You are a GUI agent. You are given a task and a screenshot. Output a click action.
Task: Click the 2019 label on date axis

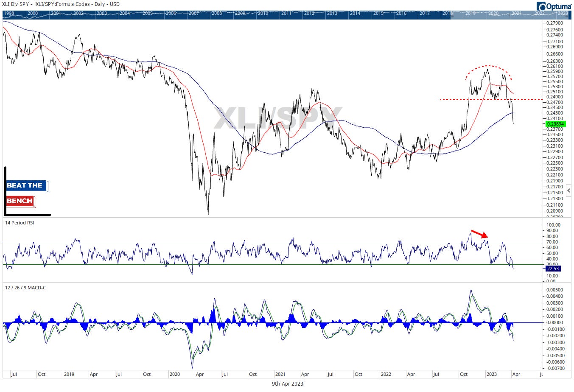point(69,375)
